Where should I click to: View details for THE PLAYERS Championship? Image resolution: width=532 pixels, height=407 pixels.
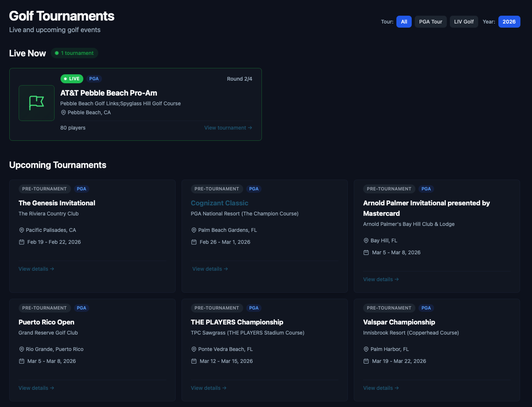tap(208, 388)
